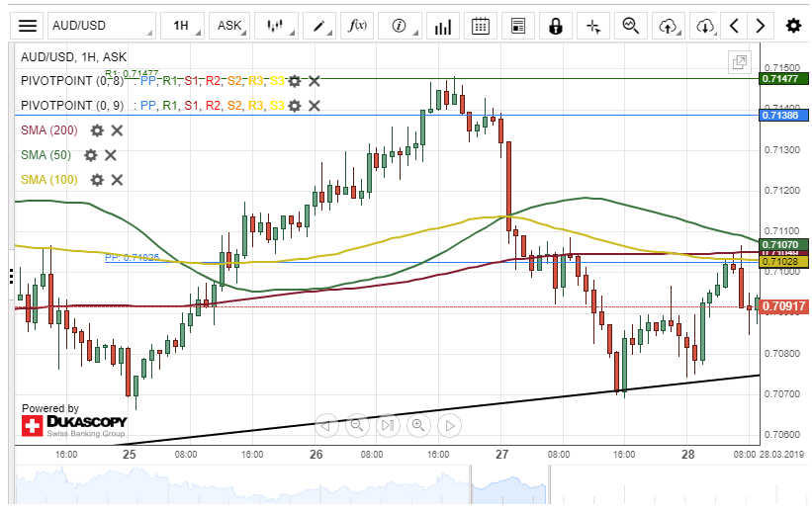Click the 0.71070 green SMA price tag
This screenshot has height=513, width=812.
783,244
